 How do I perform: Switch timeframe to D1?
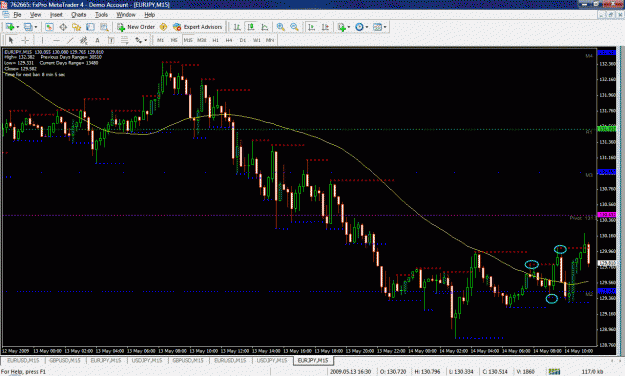243,40
